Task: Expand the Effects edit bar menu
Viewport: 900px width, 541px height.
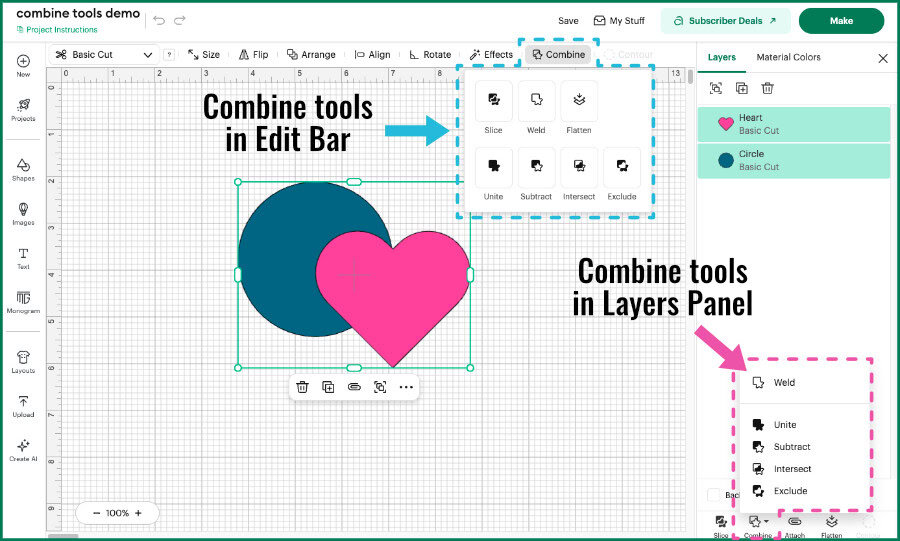Action: click(491, 55)
